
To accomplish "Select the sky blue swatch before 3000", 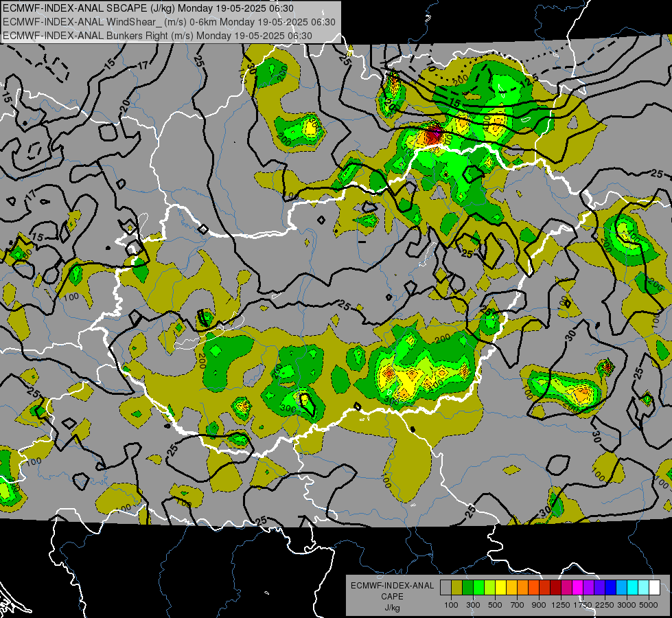I will coord(623,587).
